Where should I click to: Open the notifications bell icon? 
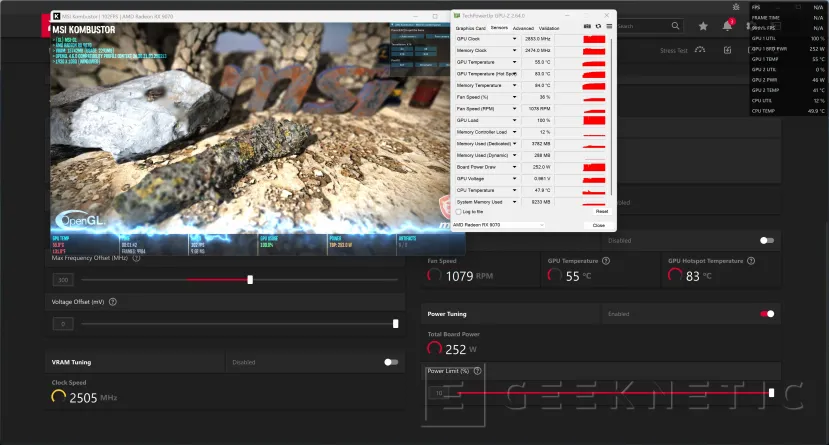[x=727, y=26]
